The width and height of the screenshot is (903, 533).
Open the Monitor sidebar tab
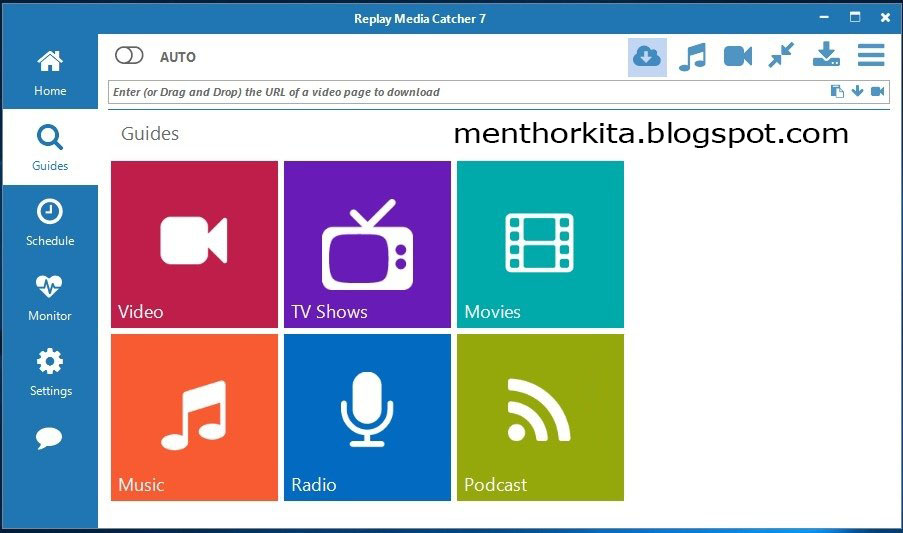coord(50,298)
